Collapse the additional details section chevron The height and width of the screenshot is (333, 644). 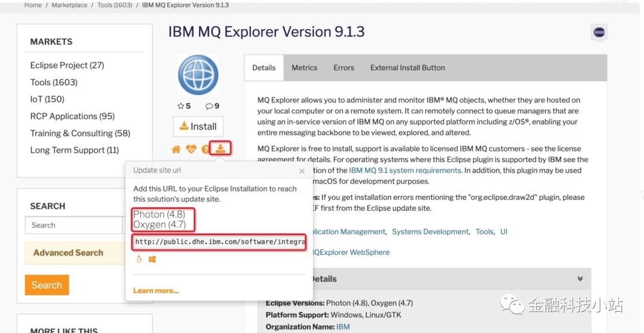(580, 279)
